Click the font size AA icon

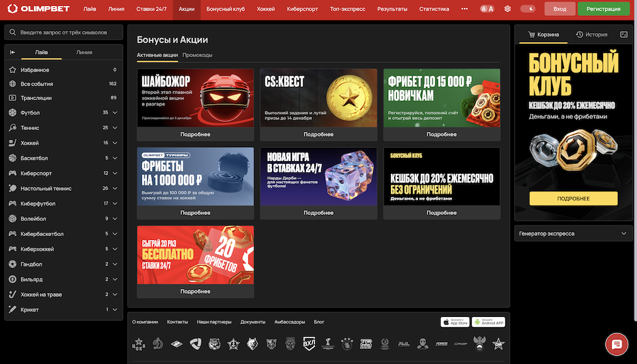point(486,9)
